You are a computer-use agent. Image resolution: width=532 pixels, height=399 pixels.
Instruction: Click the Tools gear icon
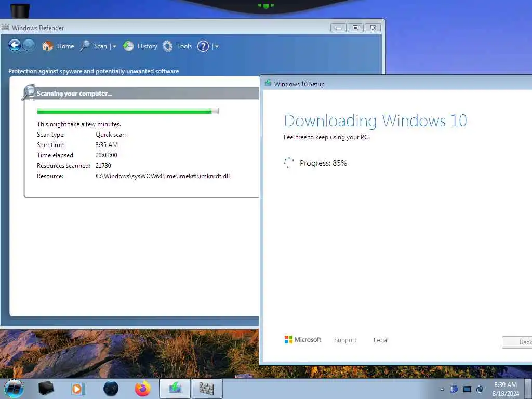pyautogui.click(x=168, y=46)
